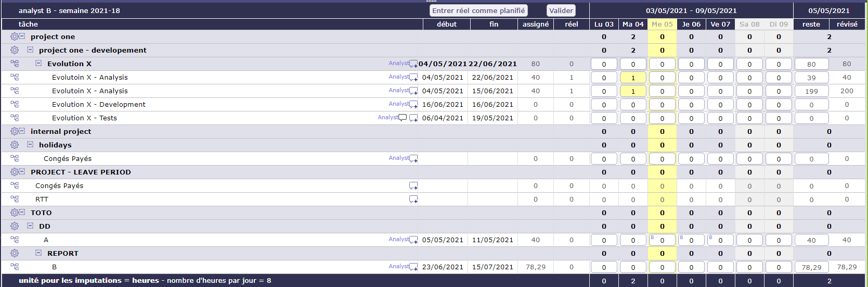
Task: Click Me 05 hours field for task A
Action: tap(663, 240)
